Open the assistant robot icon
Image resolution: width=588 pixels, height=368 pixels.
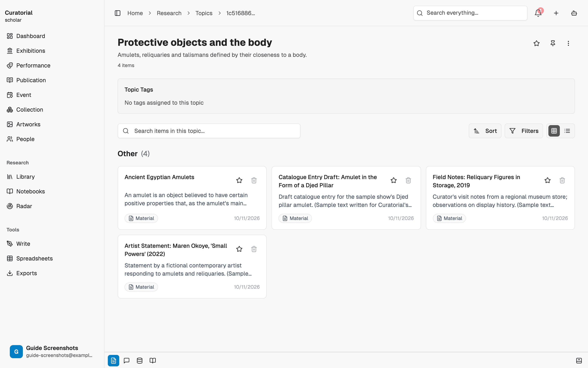(574, 13)
